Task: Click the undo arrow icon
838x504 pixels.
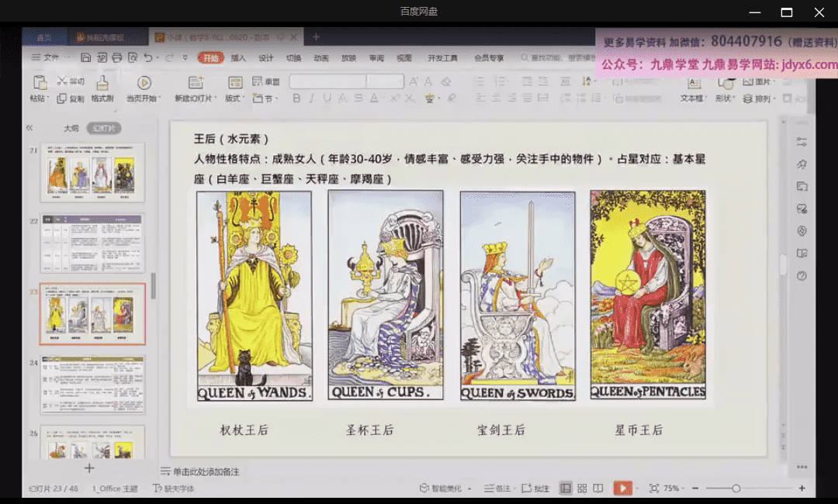Action: [x=147, y=57]
